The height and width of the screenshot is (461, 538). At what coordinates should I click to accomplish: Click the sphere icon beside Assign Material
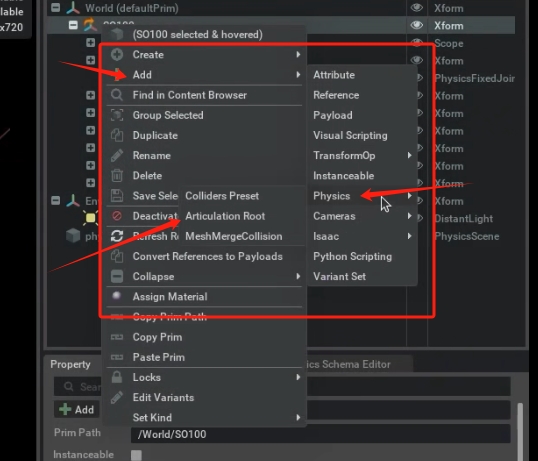(117, 296)
